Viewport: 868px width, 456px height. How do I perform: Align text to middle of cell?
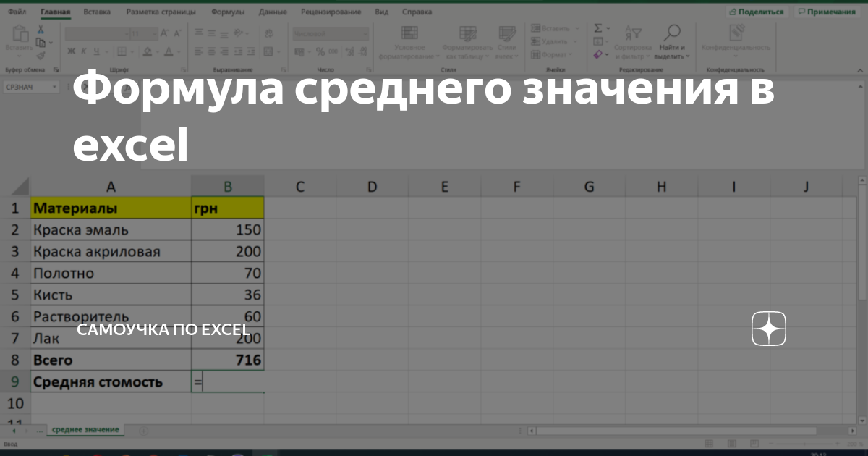(x=211, y=33)
